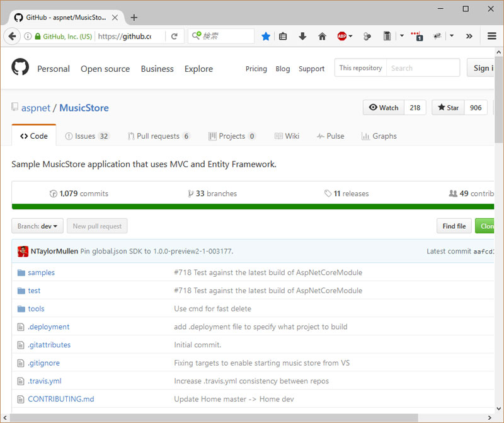Open the This repository search scope
The height and width of the screenshot is (423, 504).
[x=360, y=68]
